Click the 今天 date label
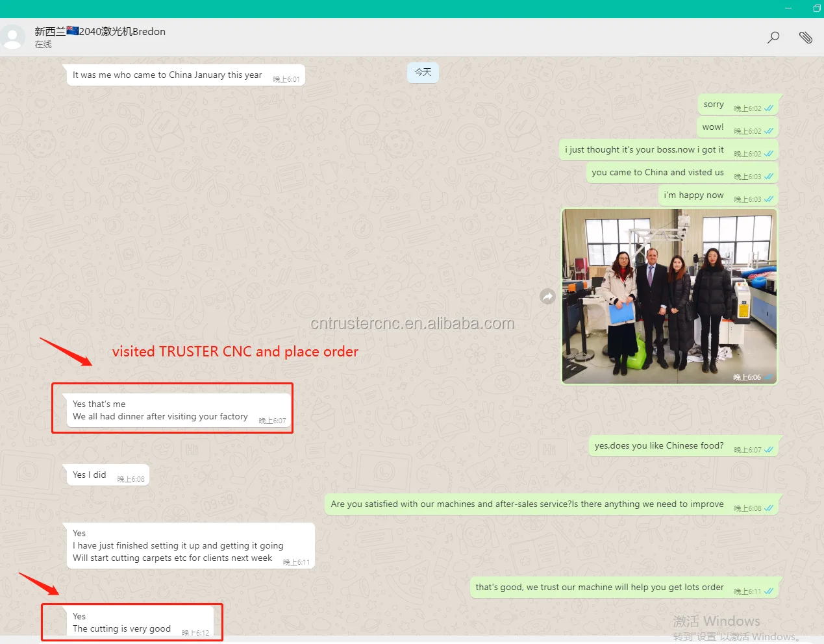The width and height of the screenshot is (824, 644). point(423,72)
